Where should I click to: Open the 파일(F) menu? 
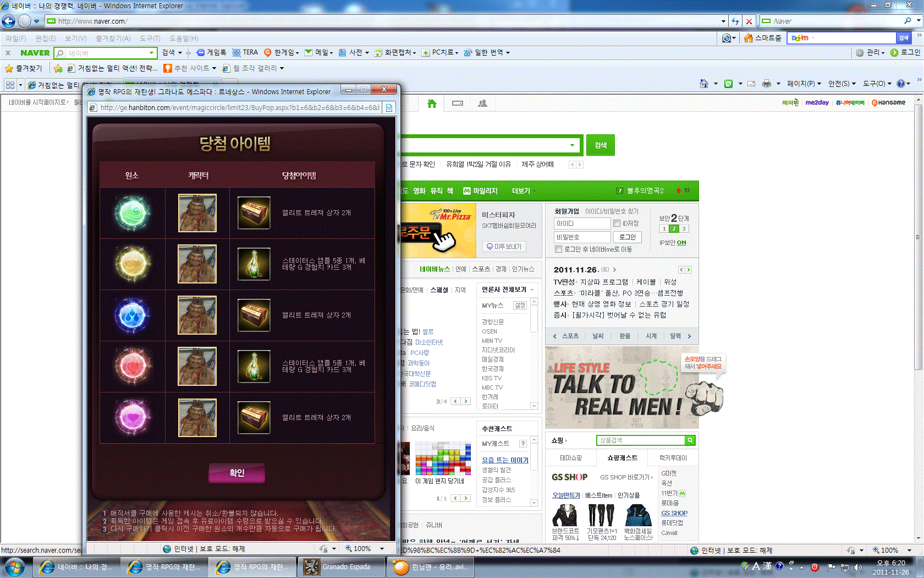click(15, 39)
